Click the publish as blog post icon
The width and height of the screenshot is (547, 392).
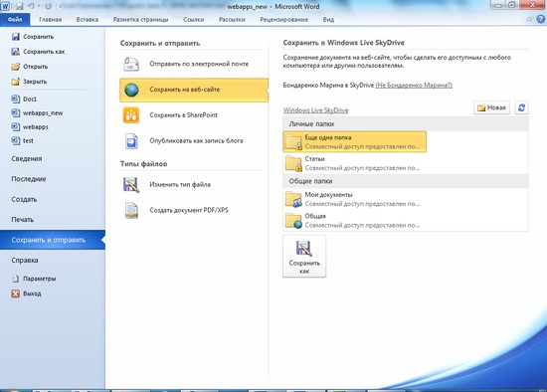click(131, 141)
